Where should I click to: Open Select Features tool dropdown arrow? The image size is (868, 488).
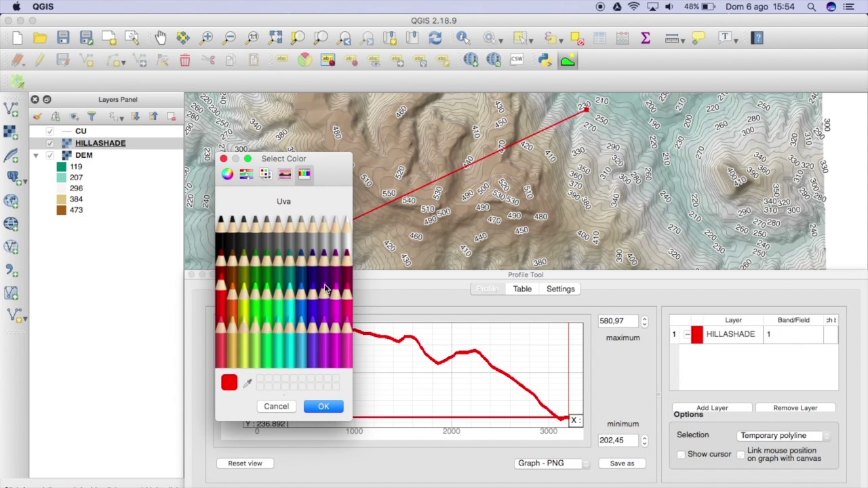(x=531, y=41)
